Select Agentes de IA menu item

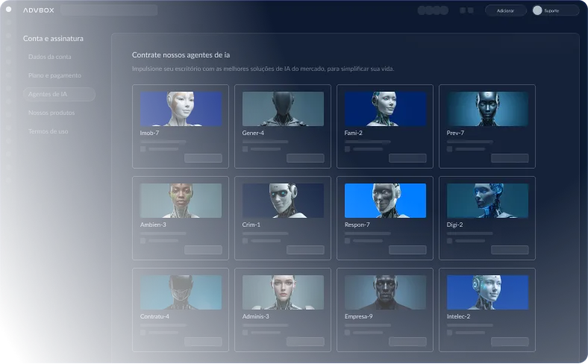pos(59,94)
